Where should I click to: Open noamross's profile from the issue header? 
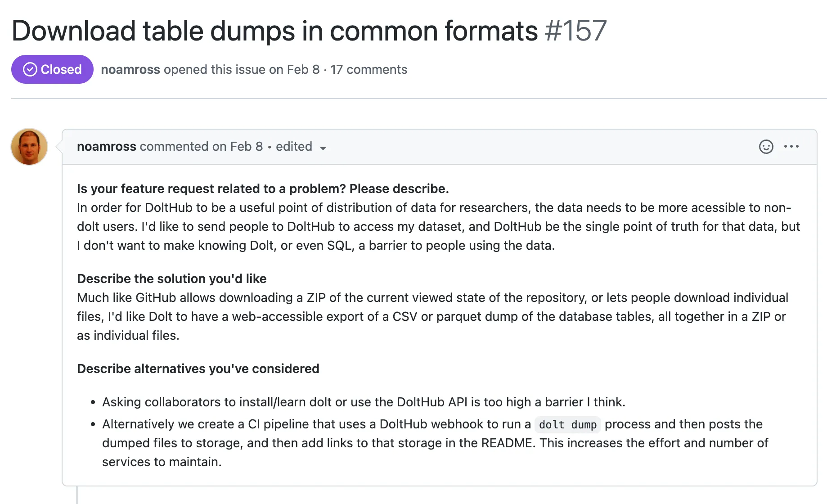click(x=130, y=69)
